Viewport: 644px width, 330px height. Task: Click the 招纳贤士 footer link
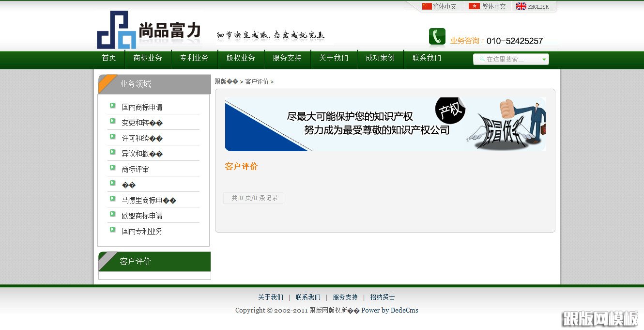(x=382, y=297)
